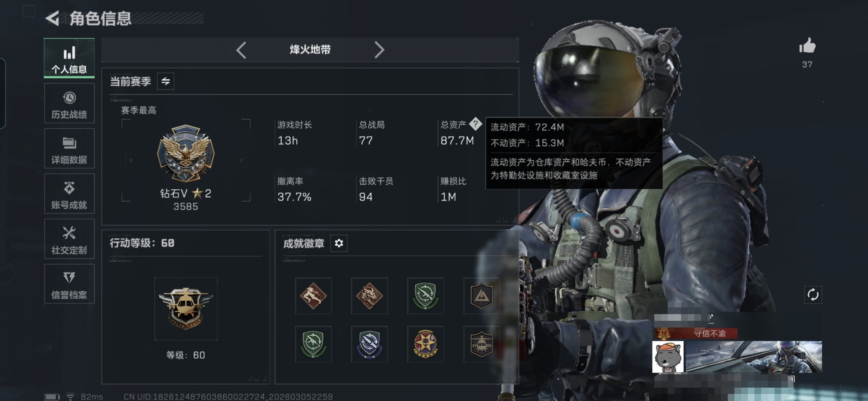Click the 钻石V rank emblem

click(x=186, y=153)
